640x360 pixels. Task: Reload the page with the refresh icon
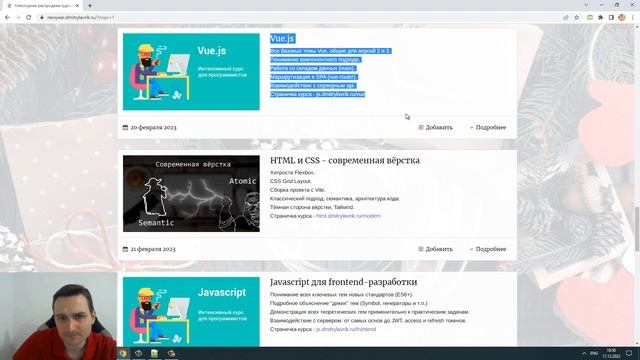tap(29, 18)
